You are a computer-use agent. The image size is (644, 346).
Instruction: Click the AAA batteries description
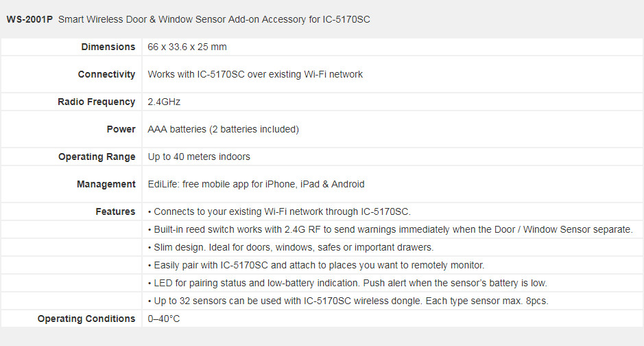pos(223,129)
